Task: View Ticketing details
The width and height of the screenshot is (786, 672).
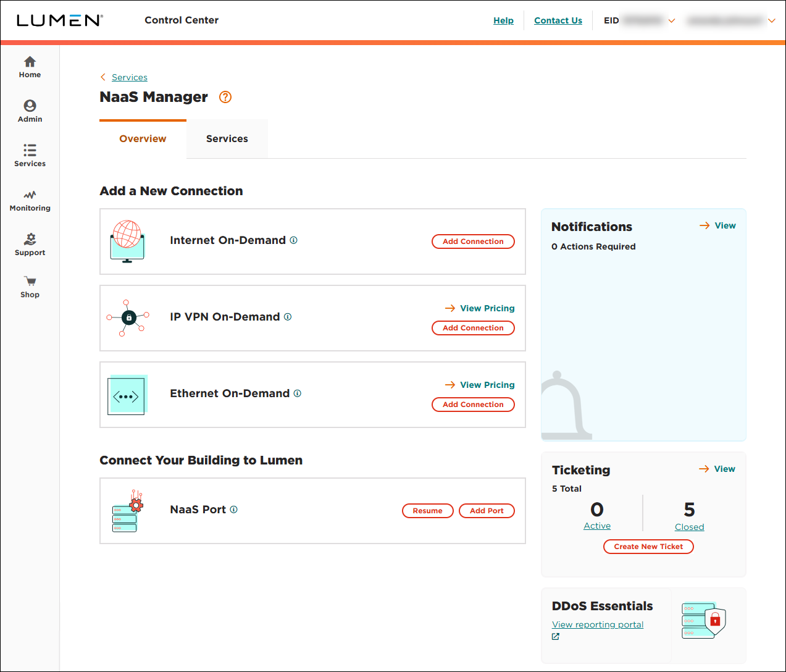Action: [x=724, y=469]
